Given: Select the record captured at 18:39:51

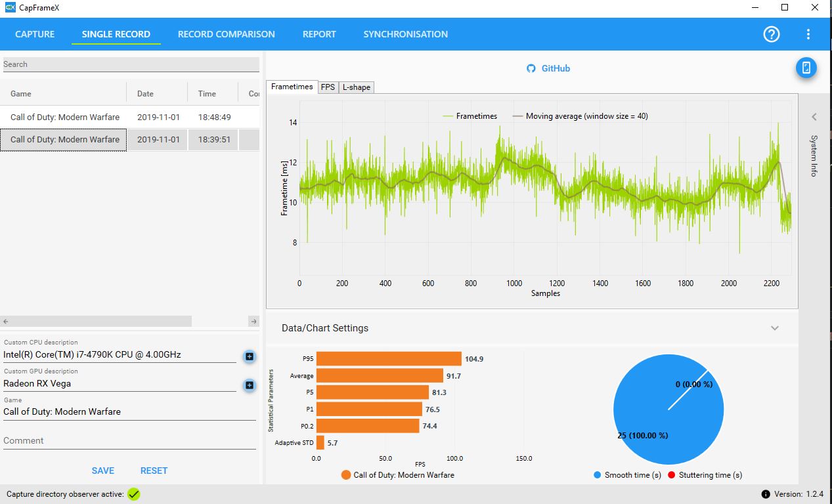Looking at the screenshot, I should click(x=130, y=139).
